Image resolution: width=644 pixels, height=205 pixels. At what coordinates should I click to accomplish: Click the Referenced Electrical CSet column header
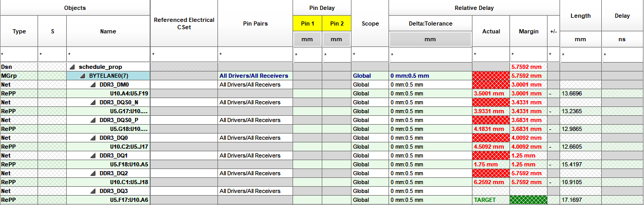coord(184,23)
